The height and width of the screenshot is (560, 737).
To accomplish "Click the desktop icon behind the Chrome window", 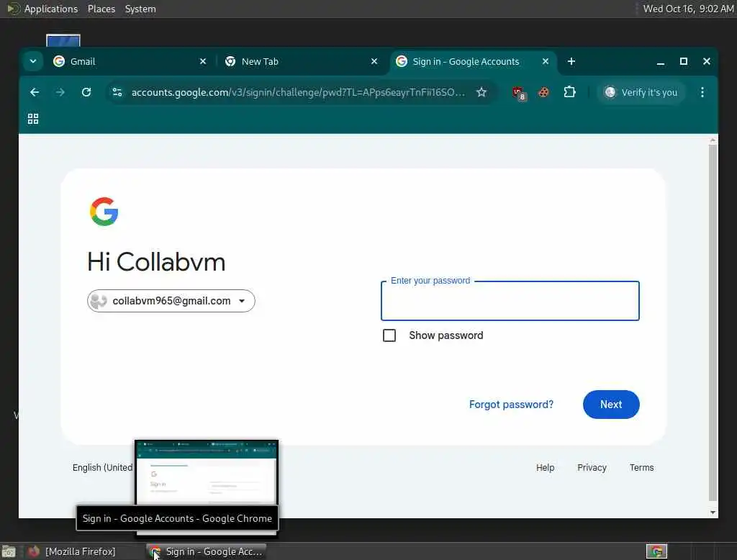I will point(63,40).
